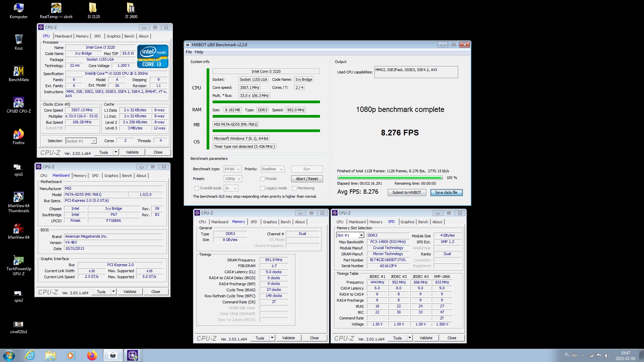Launch CPUID CPU-Z from the desktop
Image resolution: width=644 pixels, height=362 pixels.
19,105
